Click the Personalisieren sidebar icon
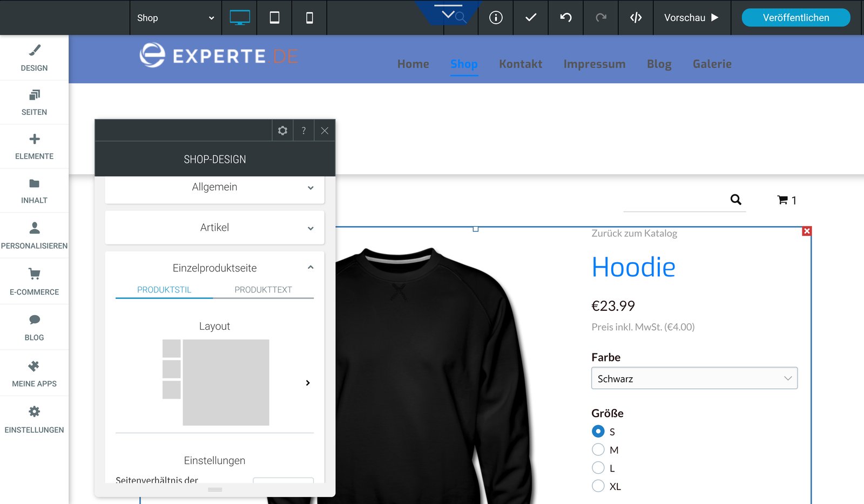Screen dimensions: 864x504 (x=34, y=235)
